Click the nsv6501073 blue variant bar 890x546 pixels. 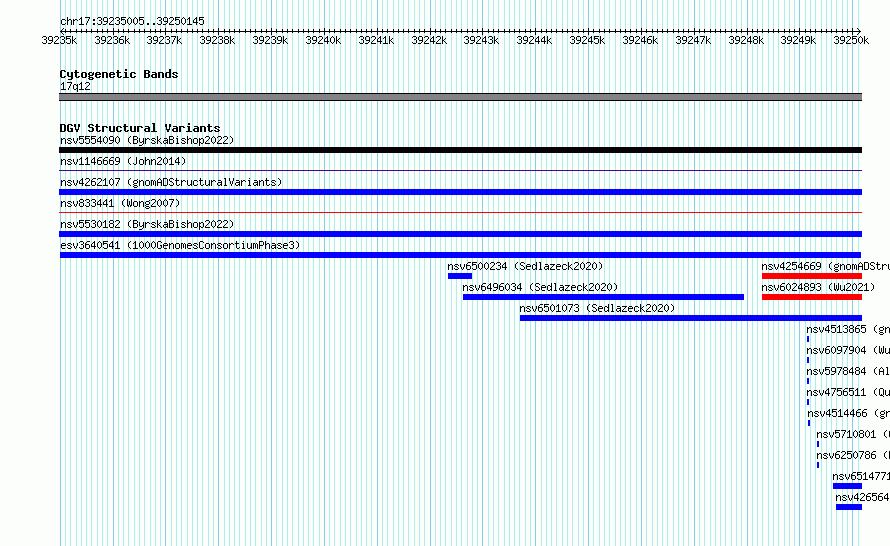691,318
